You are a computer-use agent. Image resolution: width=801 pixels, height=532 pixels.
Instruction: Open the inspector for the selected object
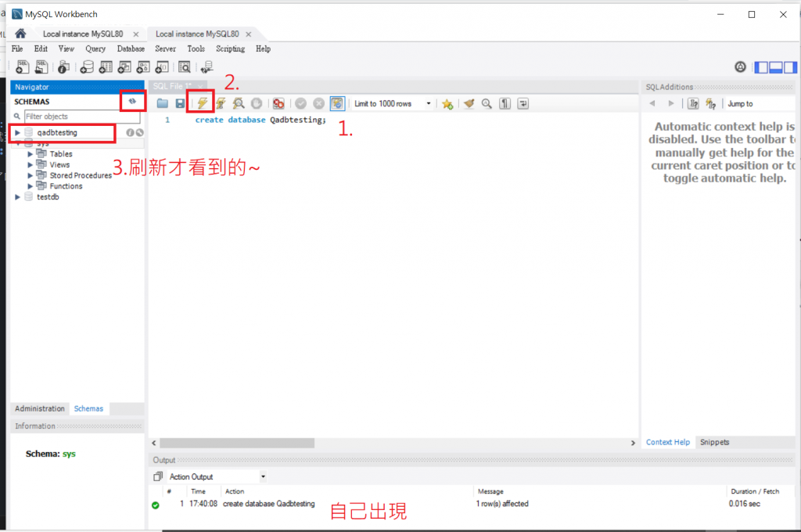tap(64, 67)
